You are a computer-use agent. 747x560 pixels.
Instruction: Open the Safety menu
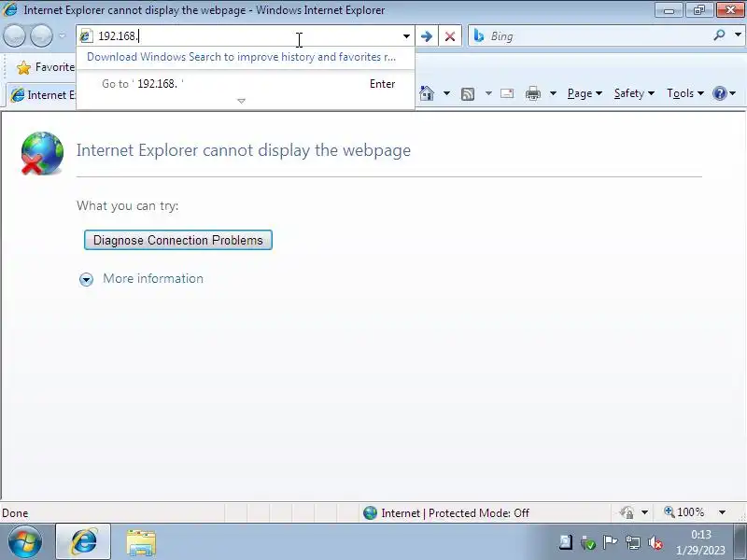[634, 93]
